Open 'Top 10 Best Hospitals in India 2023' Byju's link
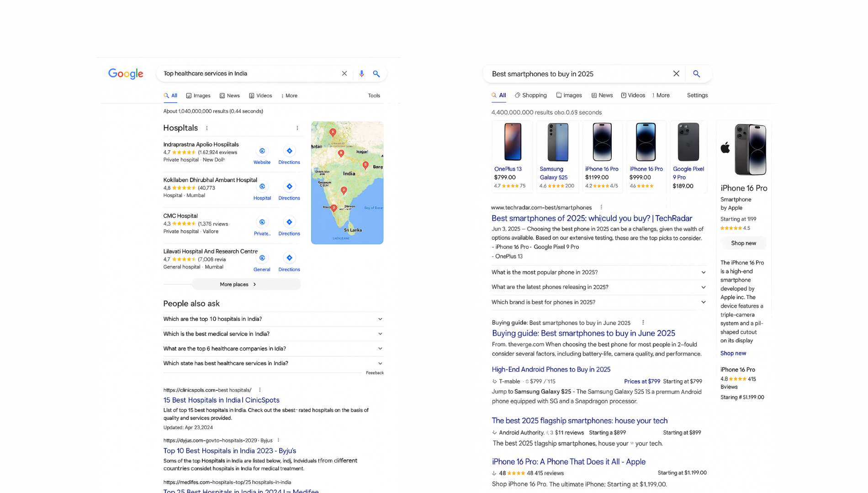The height and width of the screenshot is (493, 868). click(x=230, y=451)
